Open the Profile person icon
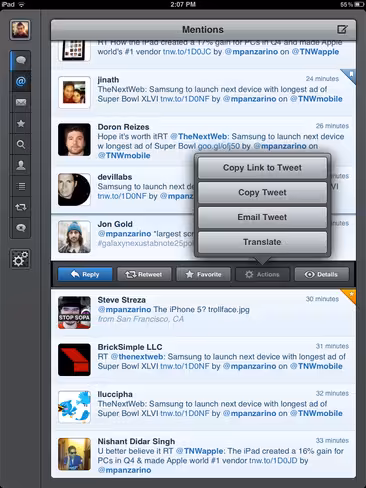The image size is (366, 488). [21, 165]
